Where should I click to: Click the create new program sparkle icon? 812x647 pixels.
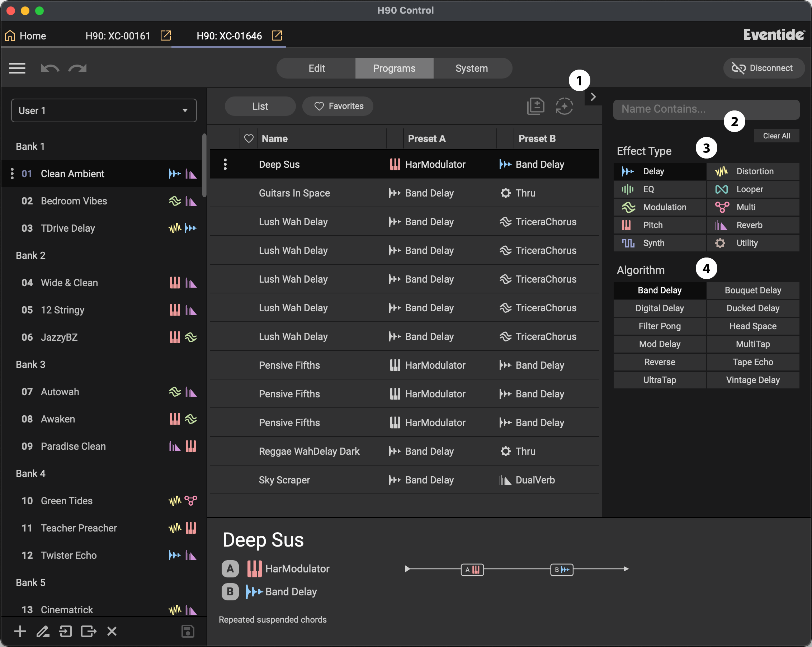564,106
